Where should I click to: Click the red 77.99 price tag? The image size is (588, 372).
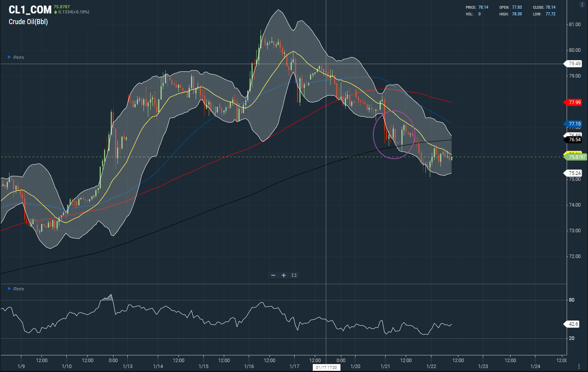pos(574,102)
